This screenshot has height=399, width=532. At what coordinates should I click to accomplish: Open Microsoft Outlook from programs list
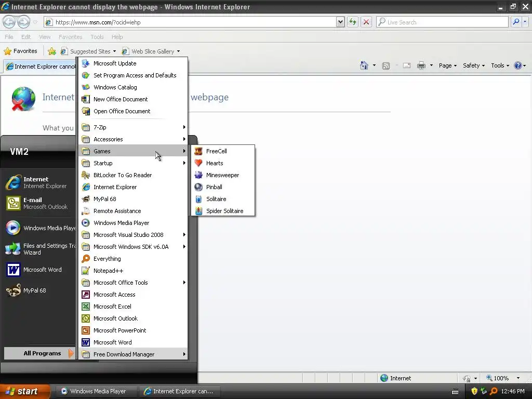point(133,318)
